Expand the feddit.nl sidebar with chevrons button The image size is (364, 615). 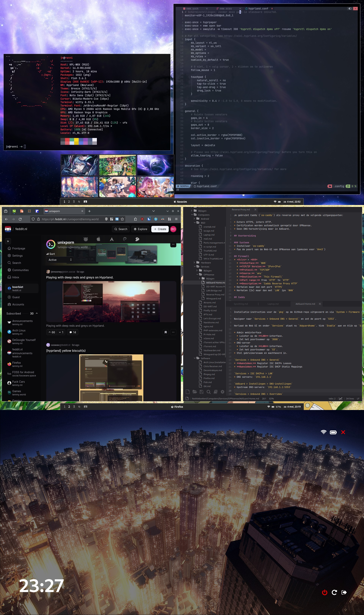8,241
